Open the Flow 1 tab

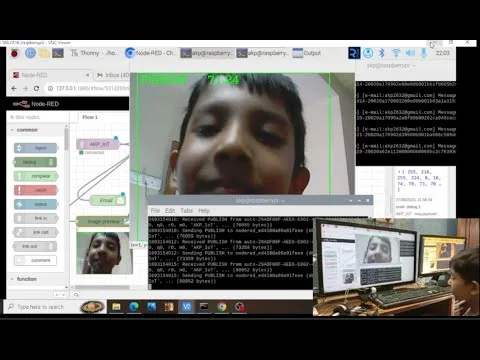(x=90, y=117)
